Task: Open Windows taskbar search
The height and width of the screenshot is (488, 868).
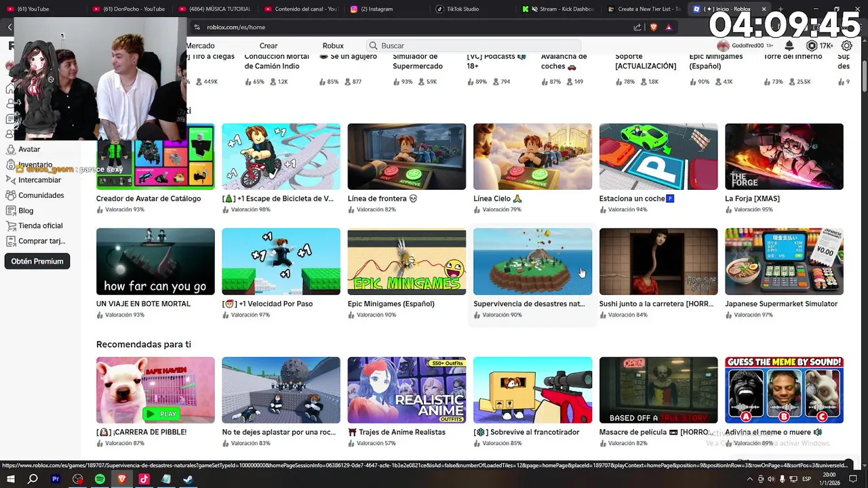Action: click(33, 479)
